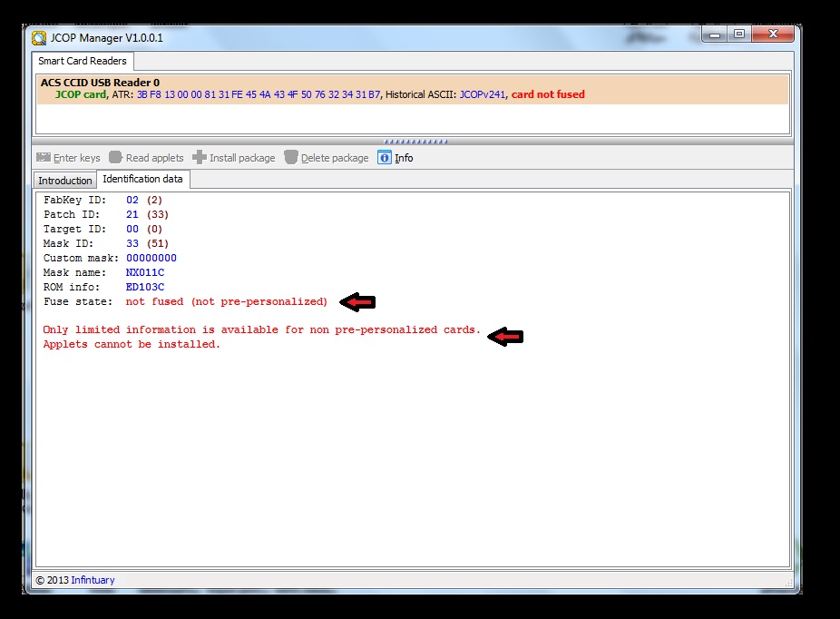
Task: Select the Identification data tab
Action: click(142, 180)
